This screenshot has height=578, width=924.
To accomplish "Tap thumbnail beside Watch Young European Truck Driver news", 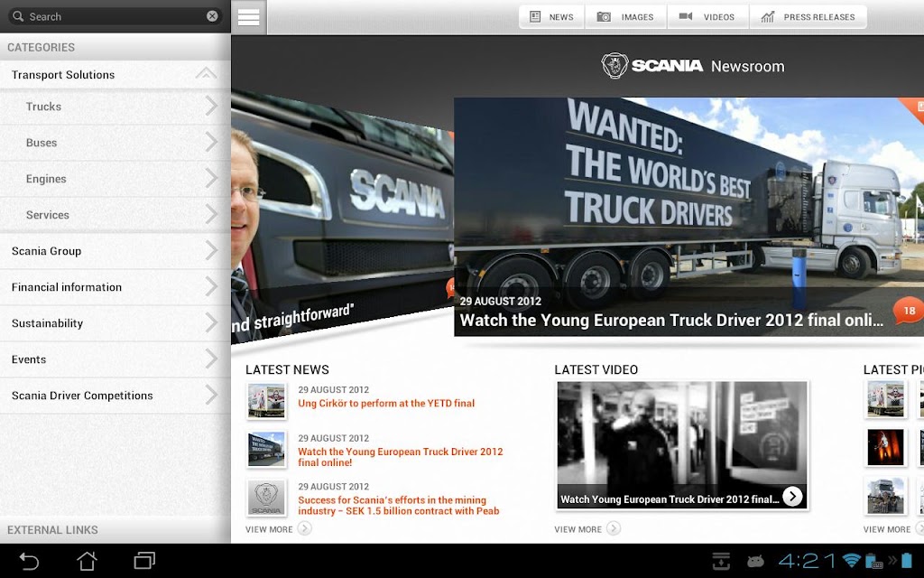I will pos(266,450).
